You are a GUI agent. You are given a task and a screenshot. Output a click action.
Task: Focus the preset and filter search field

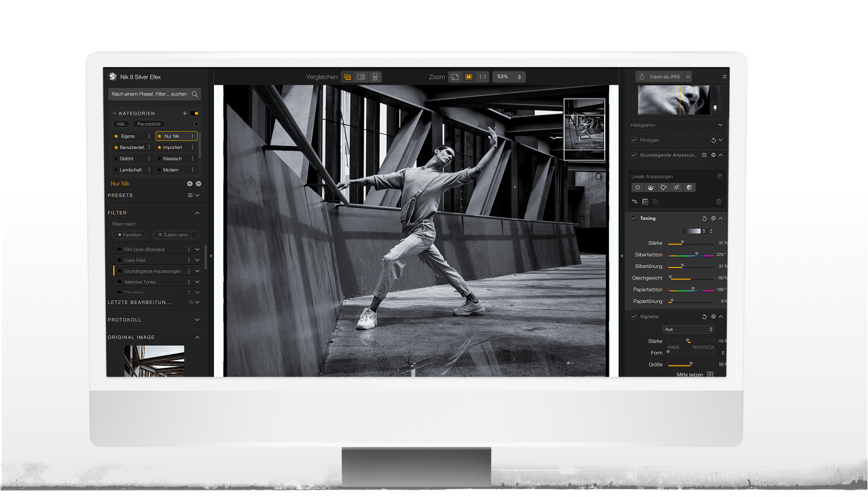tap(154, 94)
